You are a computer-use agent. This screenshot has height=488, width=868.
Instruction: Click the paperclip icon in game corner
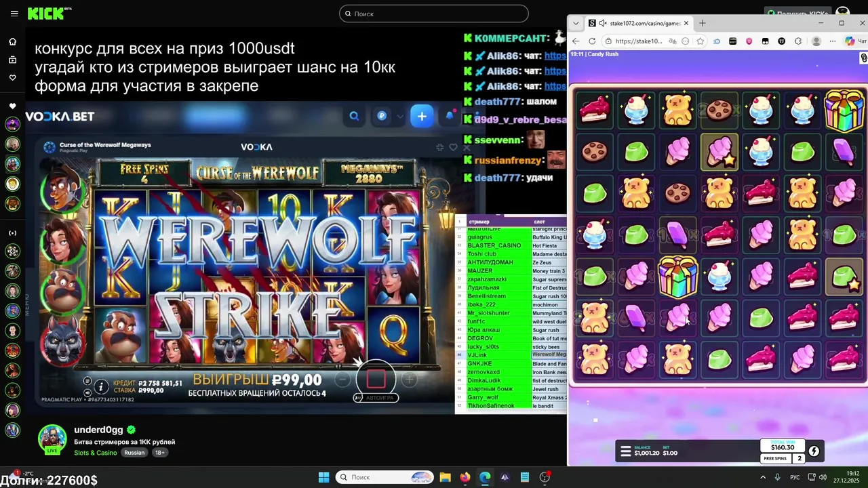(864, 58)
